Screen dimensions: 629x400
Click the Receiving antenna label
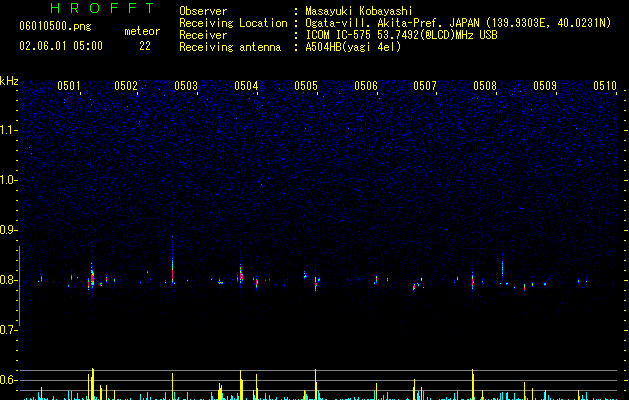coord(230,47)
